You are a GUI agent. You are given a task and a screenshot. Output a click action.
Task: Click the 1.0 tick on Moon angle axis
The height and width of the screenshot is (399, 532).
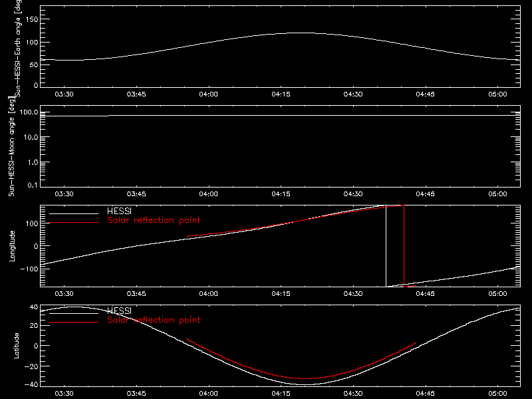click(x=33, y=162)
